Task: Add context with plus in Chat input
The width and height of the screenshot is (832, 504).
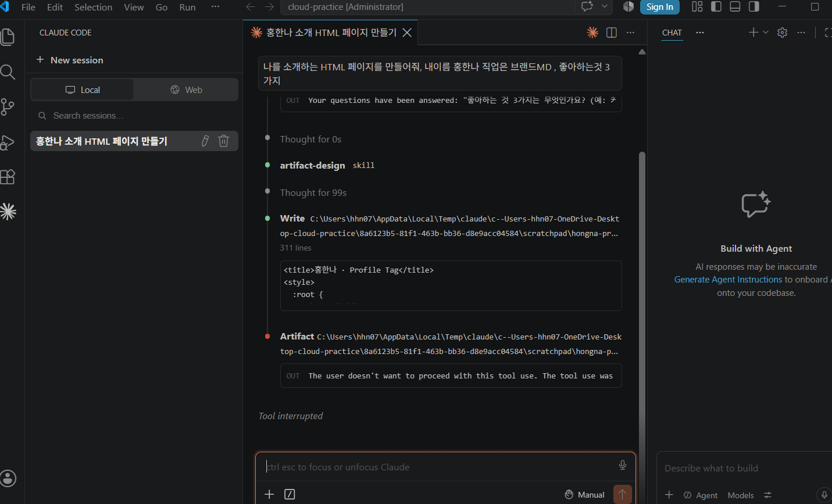Action: pyautogui.click(x=669, y=495)
